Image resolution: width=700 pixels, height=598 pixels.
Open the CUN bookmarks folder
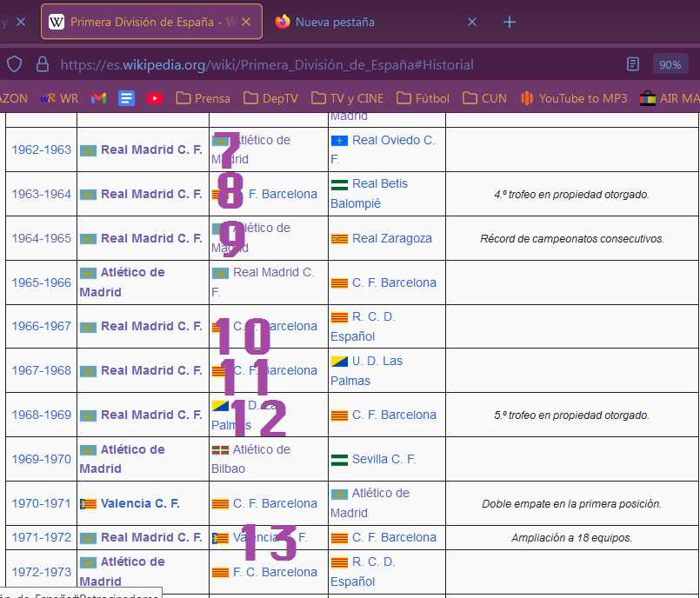(484, 98)
